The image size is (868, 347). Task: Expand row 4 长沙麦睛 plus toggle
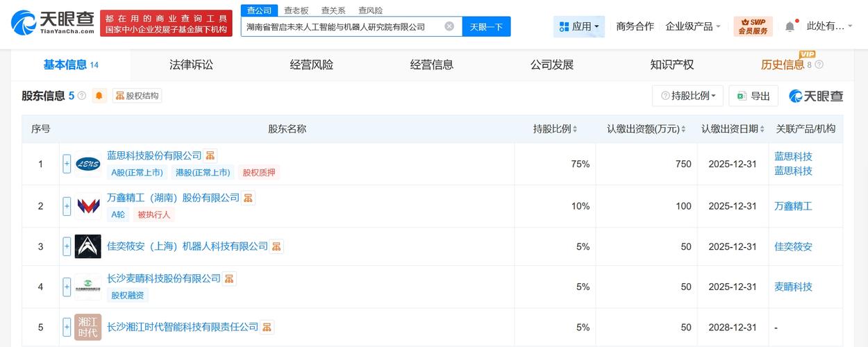point(67,287)
